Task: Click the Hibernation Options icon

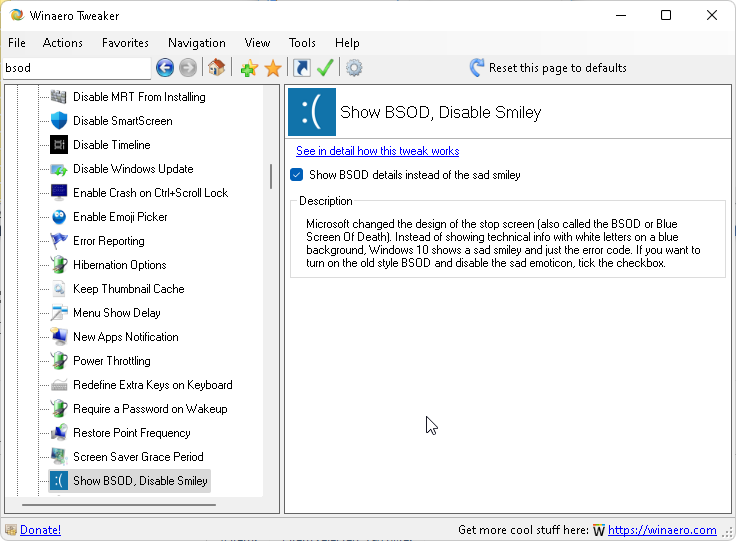Action: coord(59,265)
